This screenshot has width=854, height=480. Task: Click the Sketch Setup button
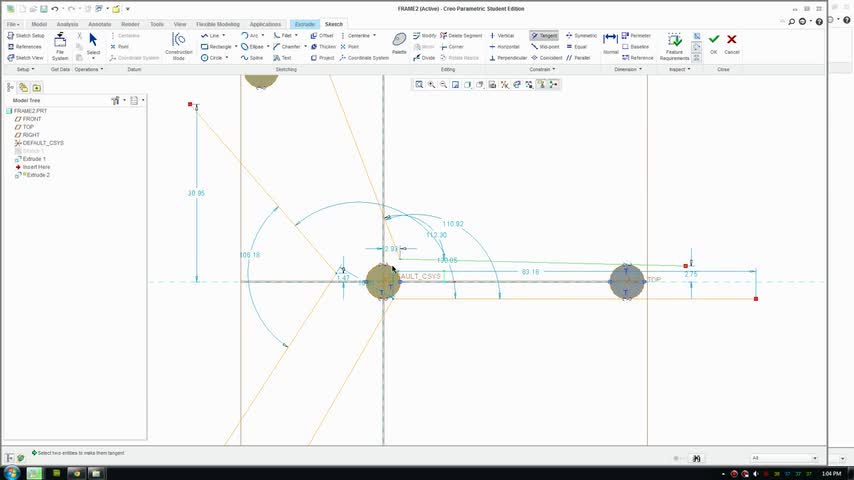click(26, 35)
